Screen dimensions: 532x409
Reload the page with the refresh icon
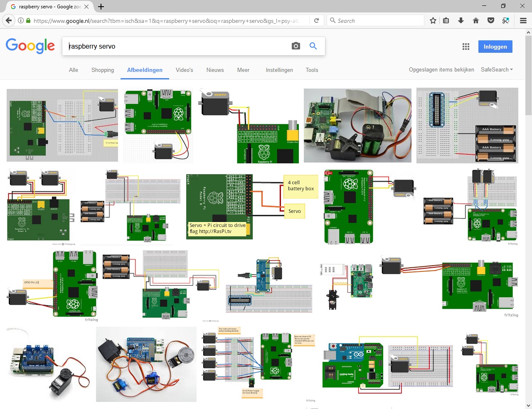pos(316,20)
